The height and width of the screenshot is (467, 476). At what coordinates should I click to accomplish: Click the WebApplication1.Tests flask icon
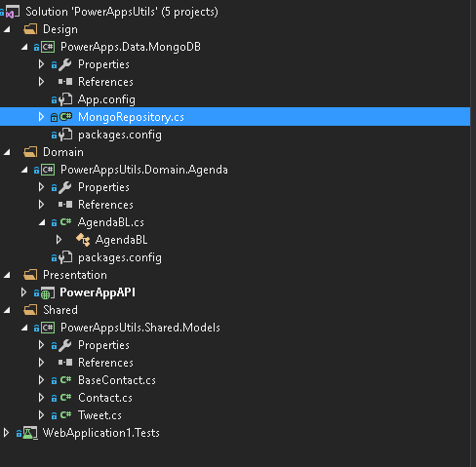tap(30, 433)
